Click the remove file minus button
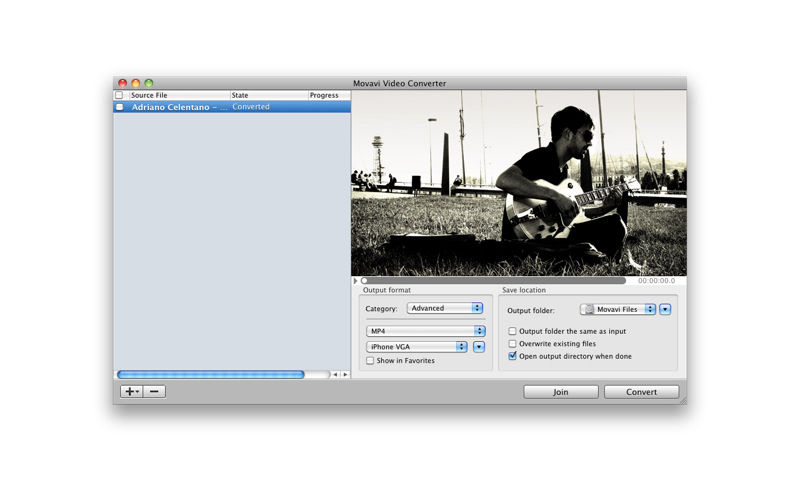800x500 pixels. (x=155, y=391)
